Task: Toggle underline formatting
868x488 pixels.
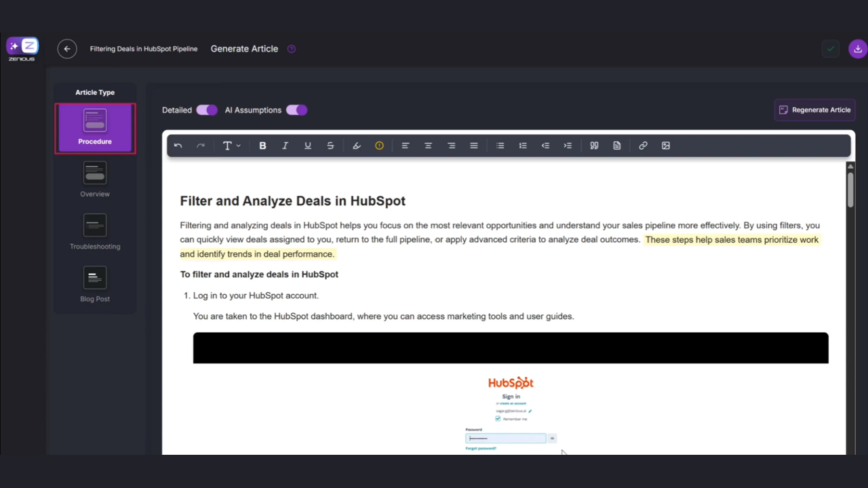Action: 308,146
